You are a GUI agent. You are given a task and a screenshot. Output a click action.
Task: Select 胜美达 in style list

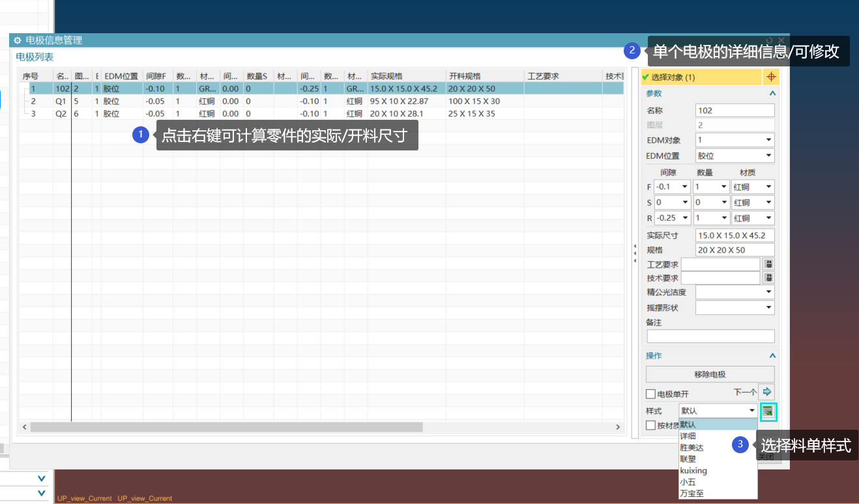coord(718,447)
